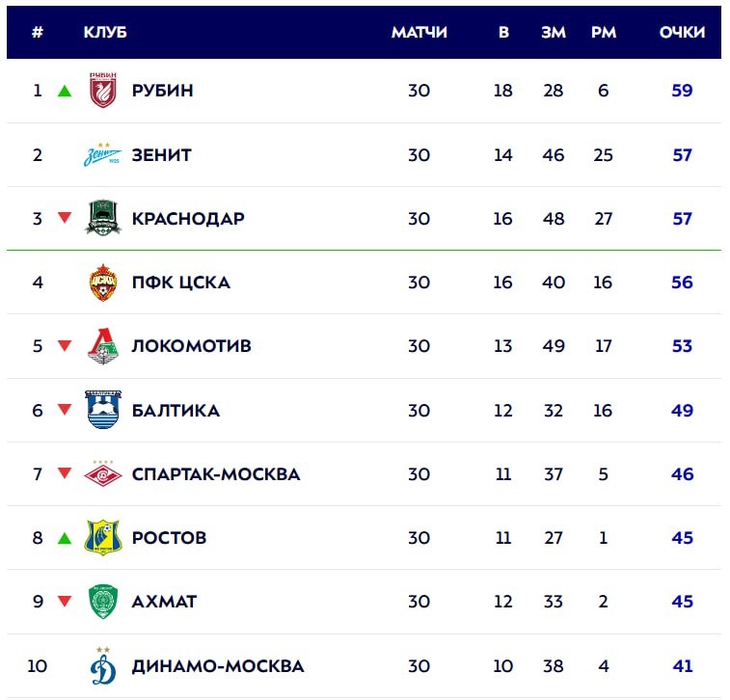Sort by the МАТЧИ column header
The image size is (730, 700).
coord(419,32)
